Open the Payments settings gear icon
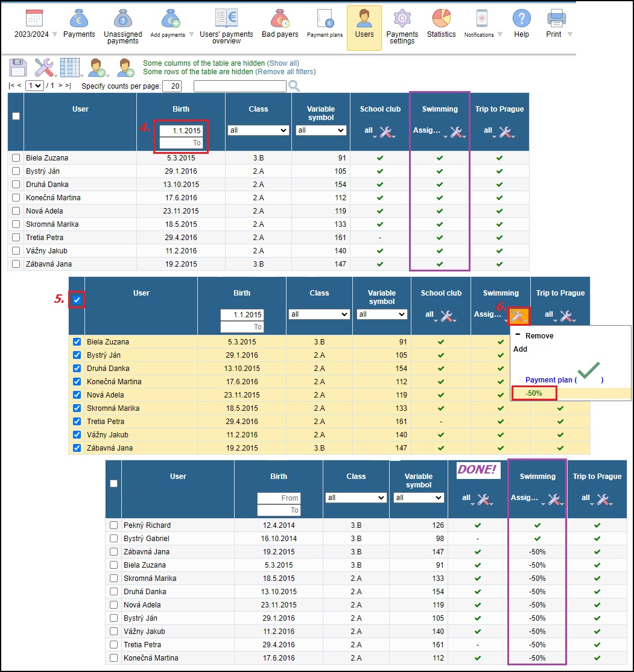This screenshot has height=672, width=634. pyautogui.click(x=402, y=19)
